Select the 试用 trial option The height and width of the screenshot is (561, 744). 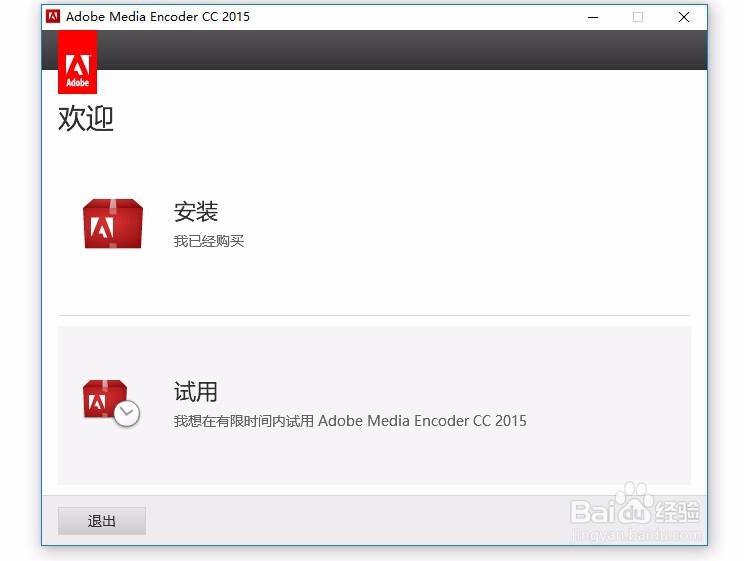pos(374,405)
